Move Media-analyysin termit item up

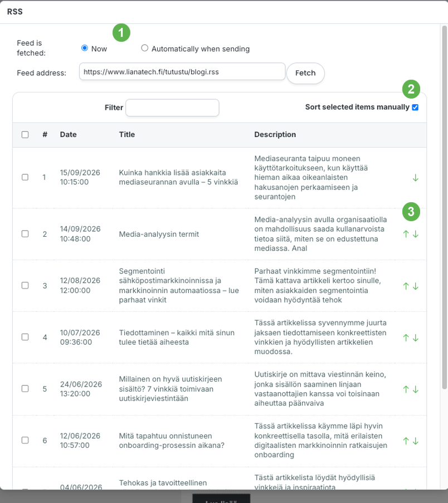[x=406, y=234]
